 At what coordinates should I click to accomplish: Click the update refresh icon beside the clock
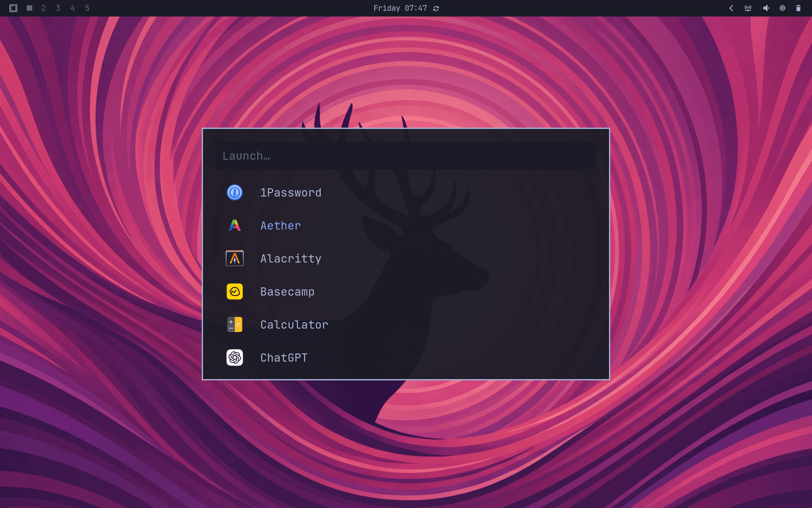pos(436,8)
